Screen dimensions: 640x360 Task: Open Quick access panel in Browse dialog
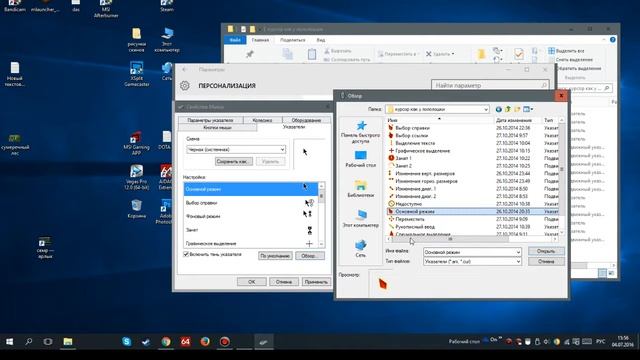(360, 132)
